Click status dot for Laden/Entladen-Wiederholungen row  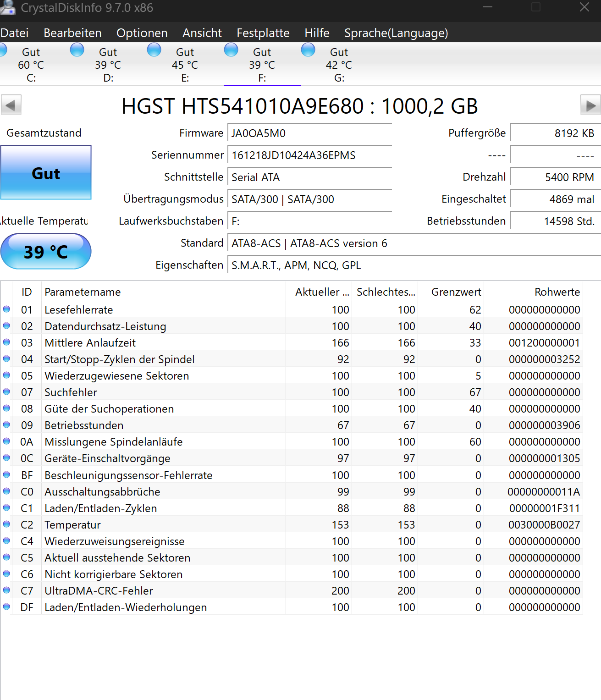click(x=6, y=606)
